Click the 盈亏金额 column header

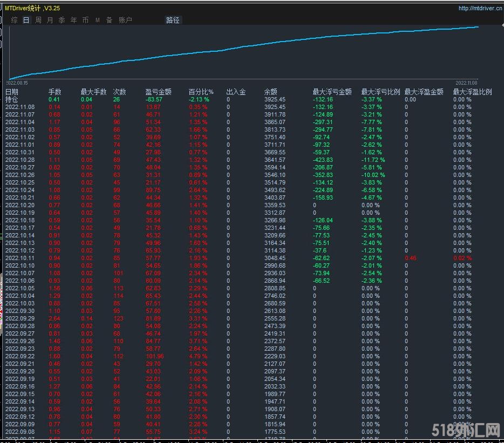coord(158,92)
